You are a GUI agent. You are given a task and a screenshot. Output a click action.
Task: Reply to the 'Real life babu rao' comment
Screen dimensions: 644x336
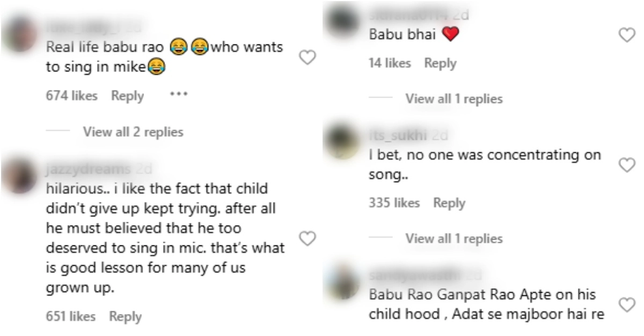point(127,96)
